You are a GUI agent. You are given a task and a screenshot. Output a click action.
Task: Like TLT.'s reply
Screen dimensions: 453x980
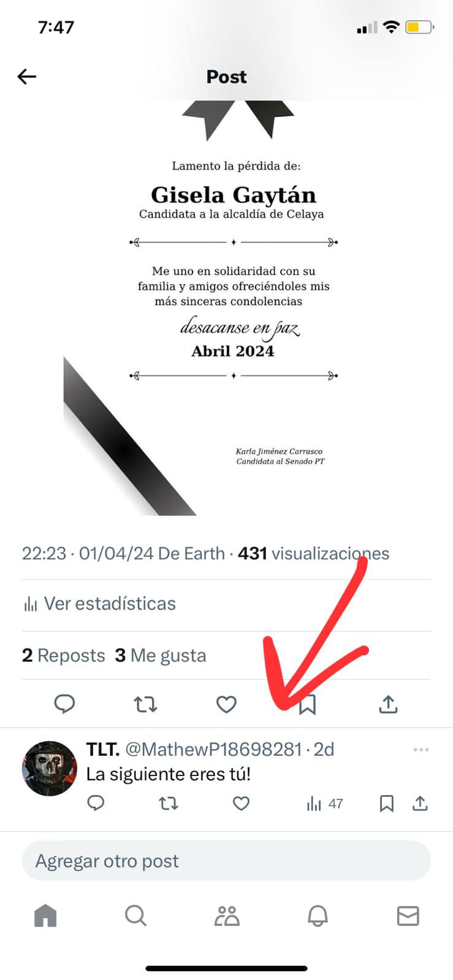coord(242,803)
